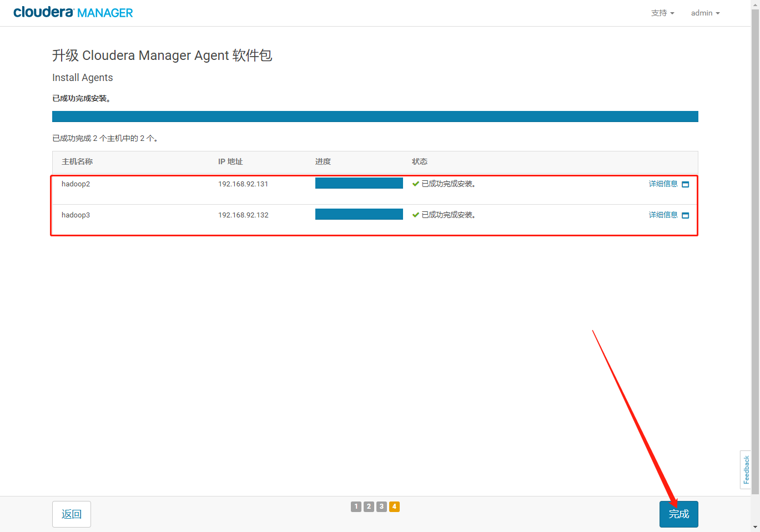
Task: Click the page heading 升级 Cloudera Manager Agent 软件包
Action: (x=162, y=55)
